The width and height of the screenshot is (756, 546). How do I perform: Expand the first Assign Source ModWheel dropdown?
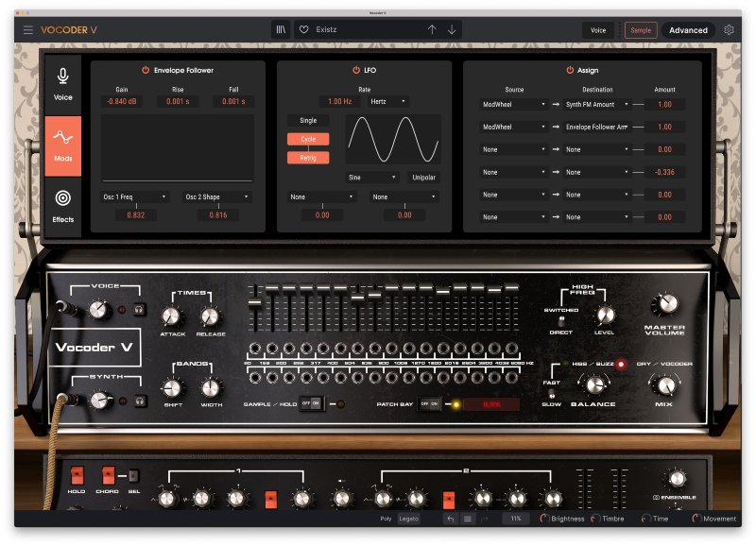(512, 103)
